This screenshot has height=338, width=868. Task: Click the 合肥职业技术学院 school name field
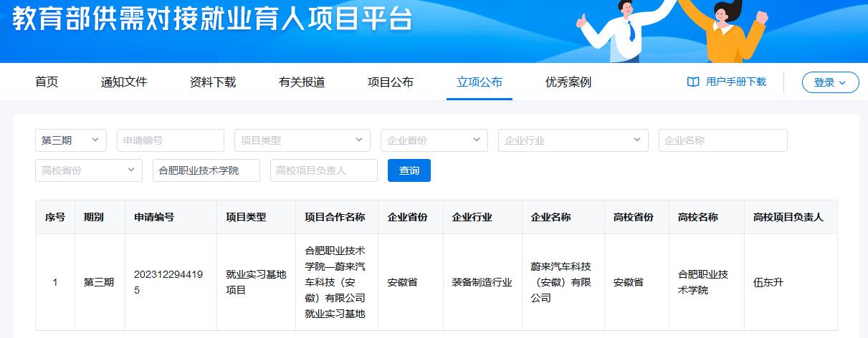[x=206, y=170]
